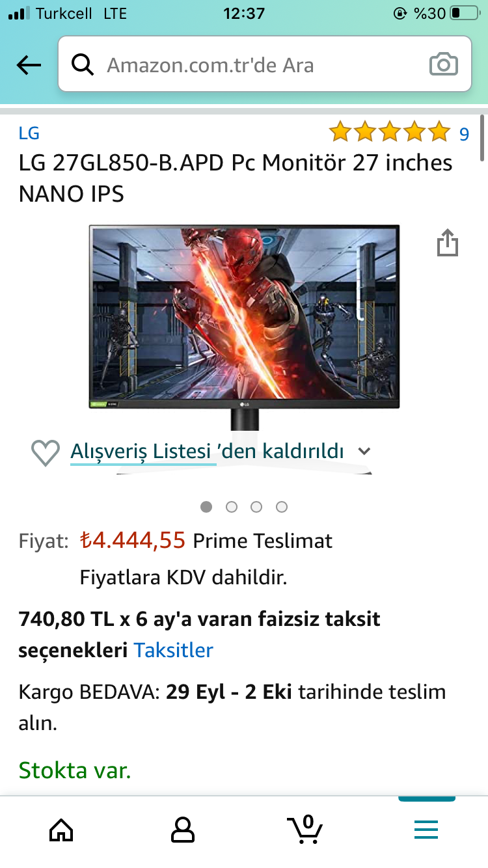This screenshot has height=868, width=488.
Task: Tap the magnifying glass search icon
Action: coord(83,65)
